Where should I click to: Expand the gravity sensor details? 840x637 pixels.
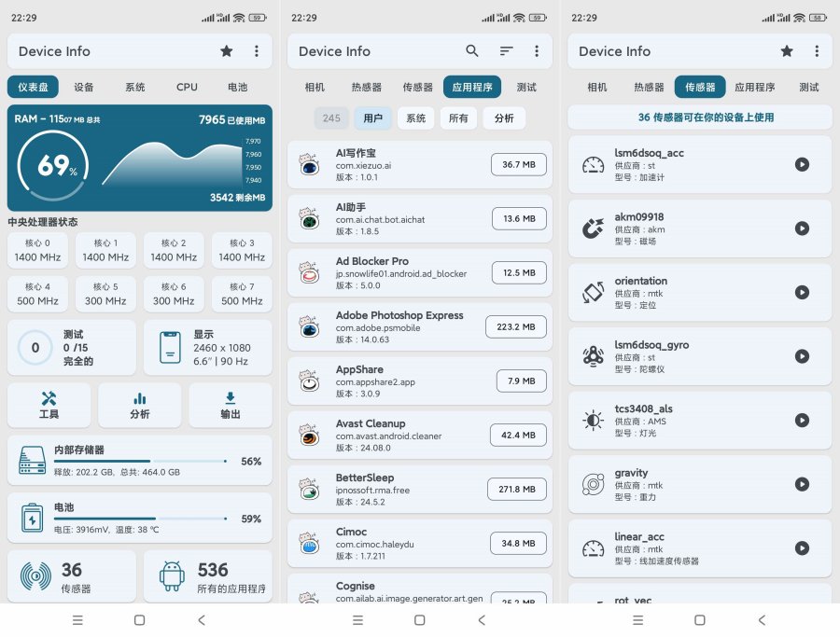coord(802,484)
